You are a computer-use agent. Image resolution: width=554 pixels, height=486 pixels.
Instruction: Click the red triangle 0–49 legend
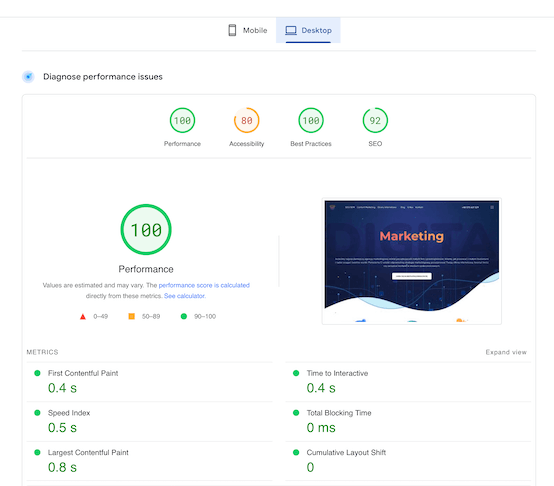click(x=94, y=316)
